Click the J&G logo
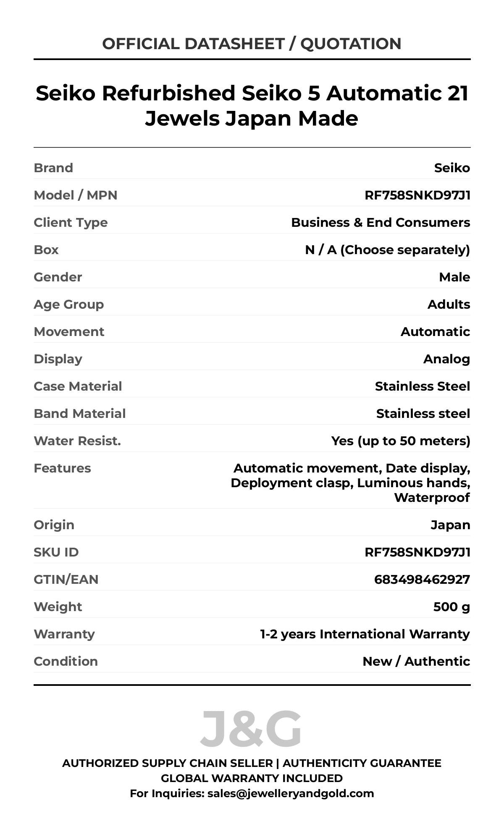Image resolution: width=504 pixels, height=840 pixels. [x=251, y=729]
